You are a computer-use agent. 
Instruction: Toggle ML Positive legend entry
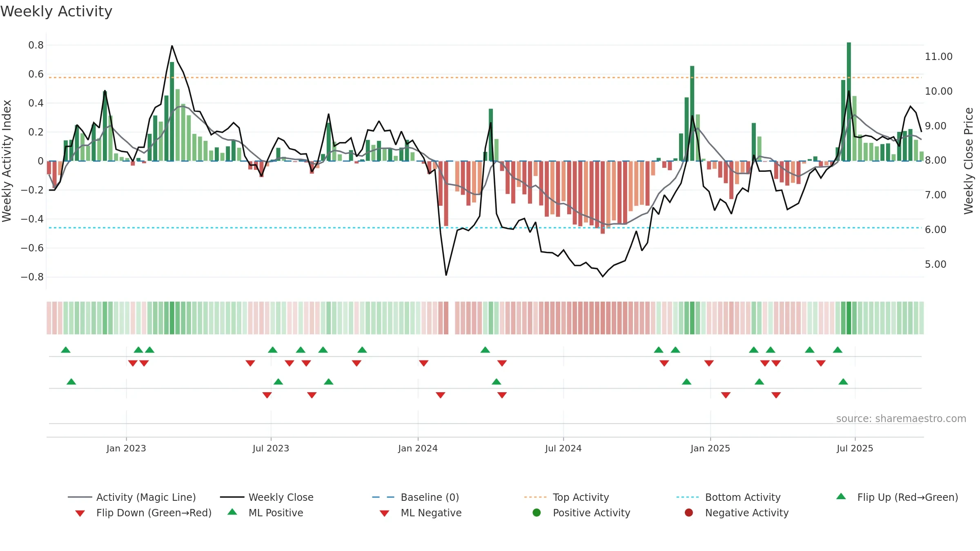point(265,513)
